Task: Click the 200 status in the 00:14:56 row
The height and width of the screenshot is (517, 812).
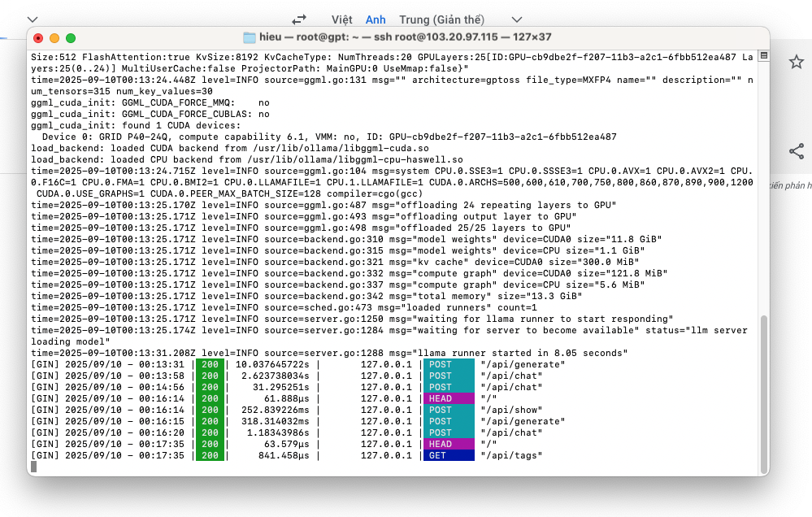Action: pyautogui.click(x=210, y=387)
